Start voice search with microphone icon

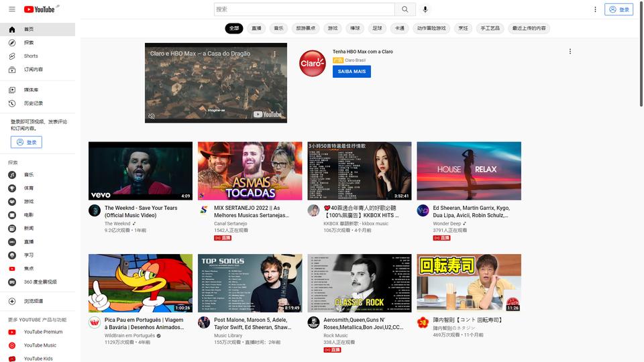pyautogui.click(x=425, y=9)
